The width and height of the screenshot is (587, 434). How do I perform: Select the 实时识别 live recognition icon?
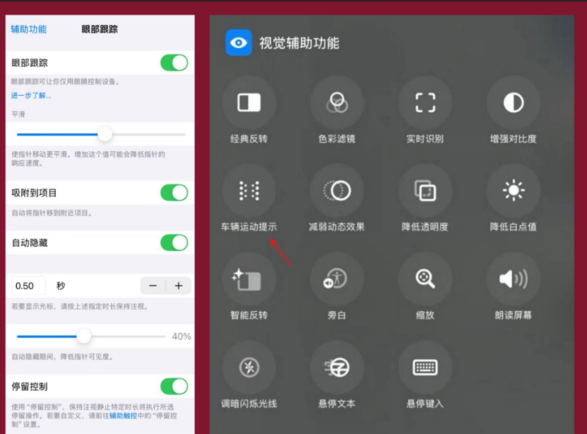[425, 103]
